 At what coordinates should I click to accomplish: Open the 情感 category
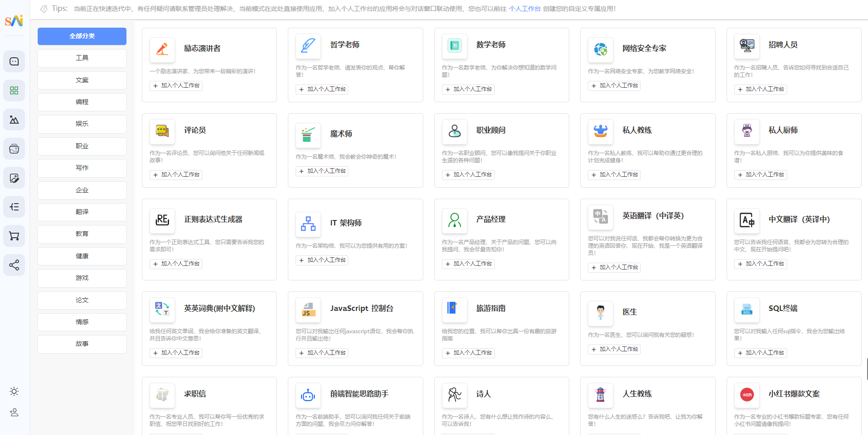click(82, 322)
